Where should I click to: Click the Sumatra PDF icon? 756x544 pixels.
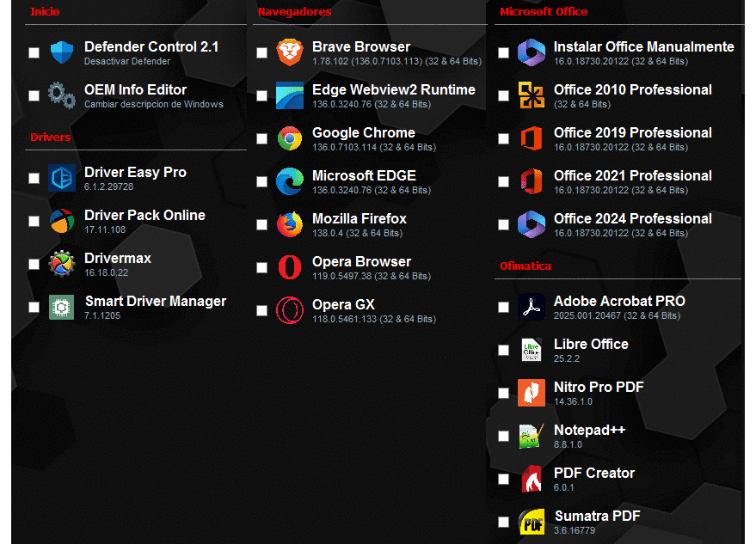[x=532, y=522]
